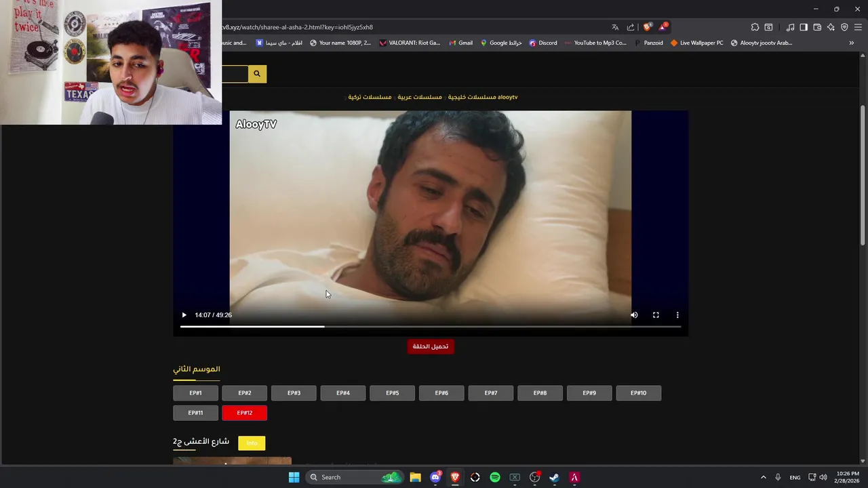Select episode EP#2
868x488 pixels.
tap(245, 393)
